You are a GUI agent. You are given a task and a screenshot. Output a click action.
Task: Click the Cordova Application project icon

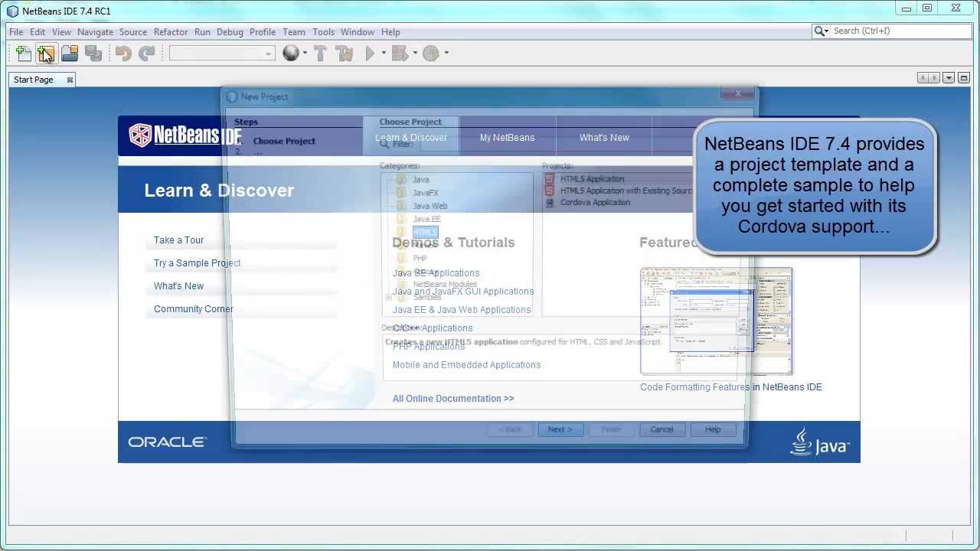pyautogui.click(x=549, y=203)
